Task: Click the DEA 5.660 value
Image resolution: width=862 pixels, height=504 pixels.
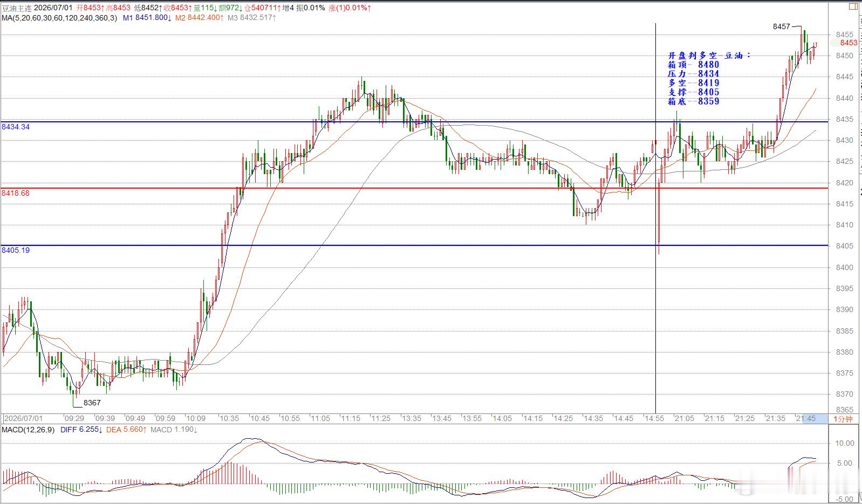Action: tap(126, 430)
